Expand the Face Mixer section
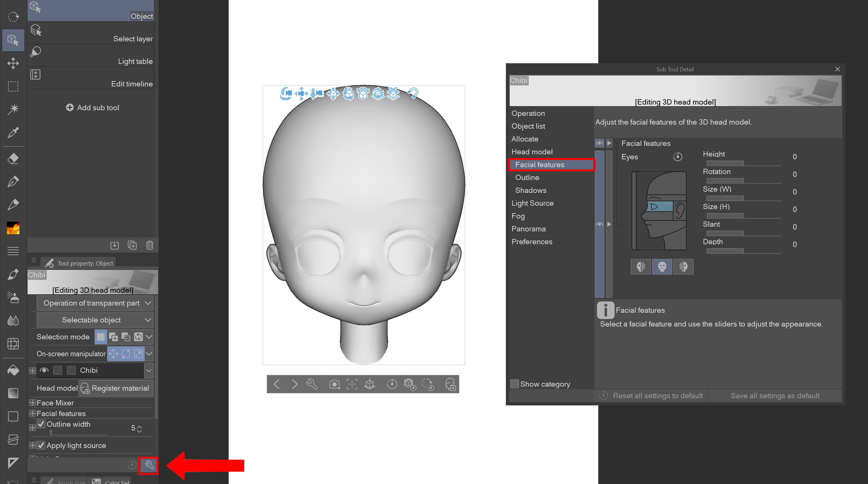This screenshot has height=484, width=868. tap(33, 403)
